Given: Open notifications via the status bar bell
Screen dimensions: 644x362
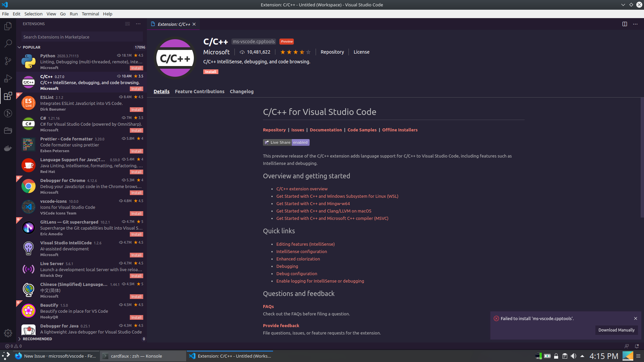Looking at the screenshot, I should tap(636, 346).
